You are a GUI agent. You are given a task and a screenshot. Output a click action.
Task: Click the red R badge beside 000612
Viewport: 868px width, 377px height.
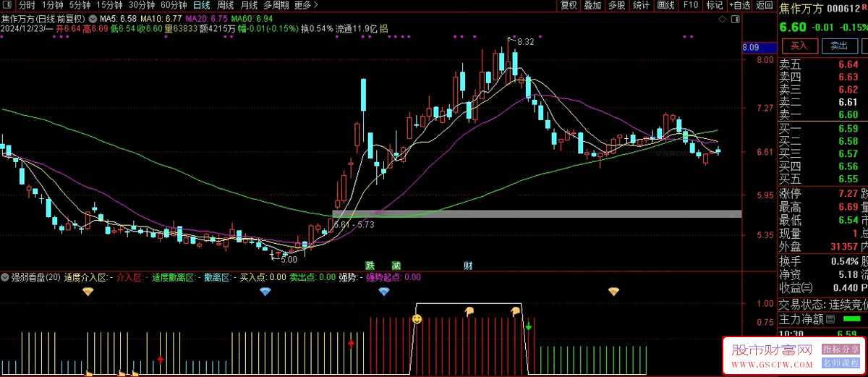pyautogui.click(x=864, y=9)
